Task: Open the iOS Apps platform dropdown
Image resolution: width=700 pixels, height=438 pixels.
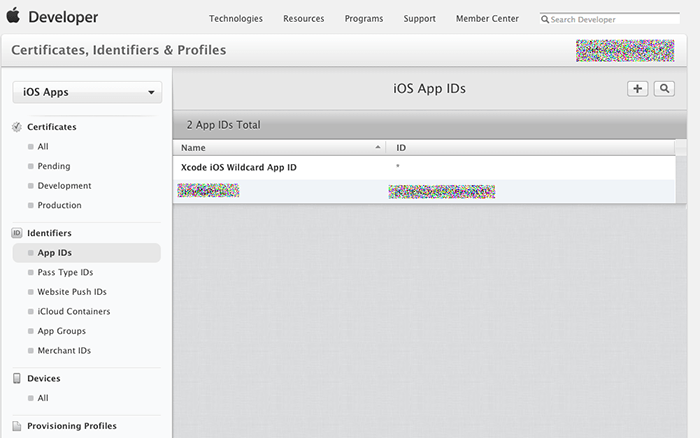Action: click(87, 93)
